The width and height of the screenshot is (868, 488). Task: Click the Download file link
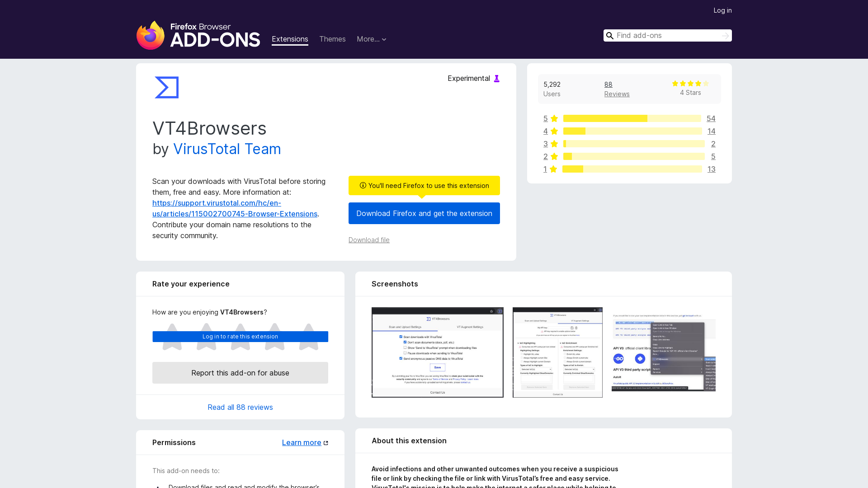click(x=369, y=240)
